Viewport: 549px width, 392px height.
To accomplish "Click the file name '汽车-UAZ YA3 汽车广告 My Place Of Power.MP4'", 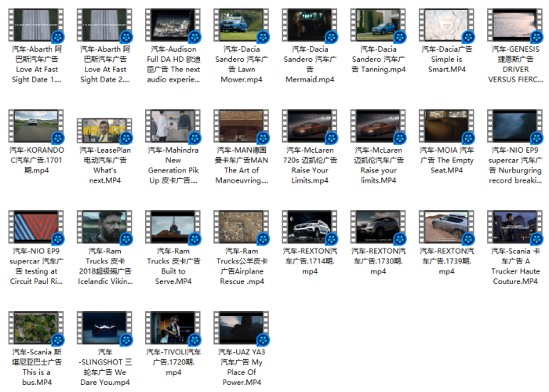I will tap(242, 367).
